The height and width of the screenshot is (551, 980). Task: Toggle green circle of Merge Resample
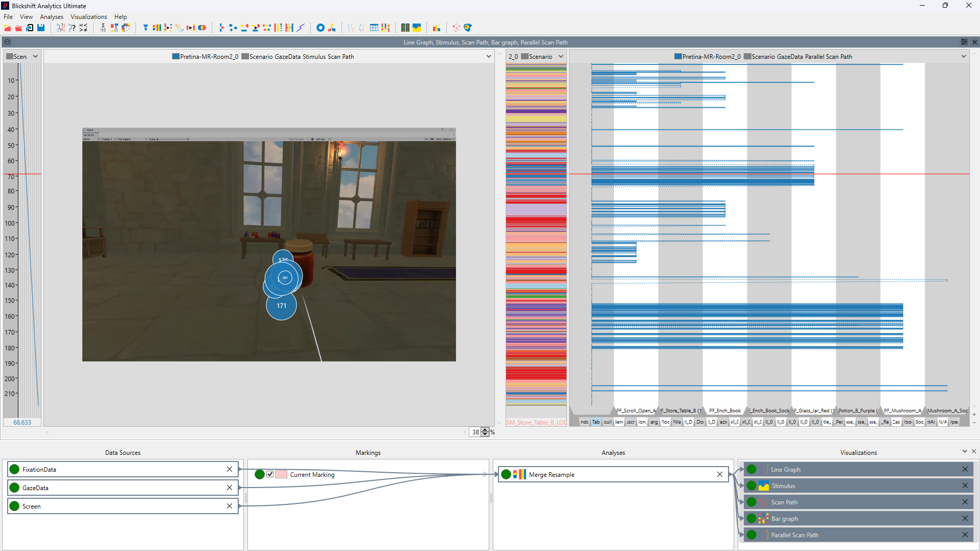click(x=506, y=474)
